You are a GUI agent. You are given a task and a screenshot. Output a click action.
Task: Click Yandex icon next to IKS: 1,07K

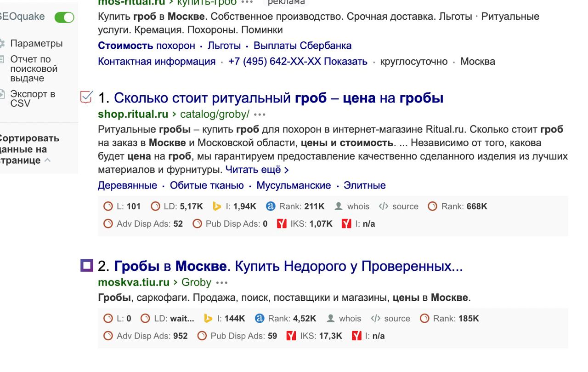point(281,224)
